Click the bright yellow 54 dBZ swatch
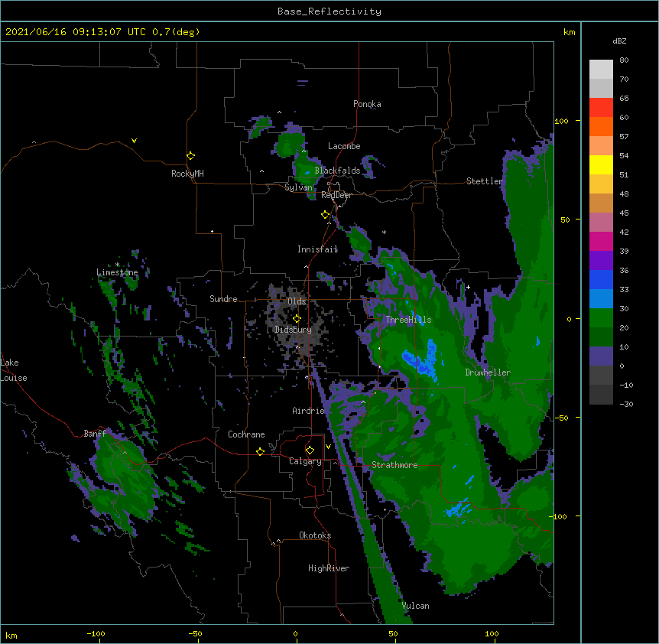The image size is (659, 644). click(x=601, y=164)
